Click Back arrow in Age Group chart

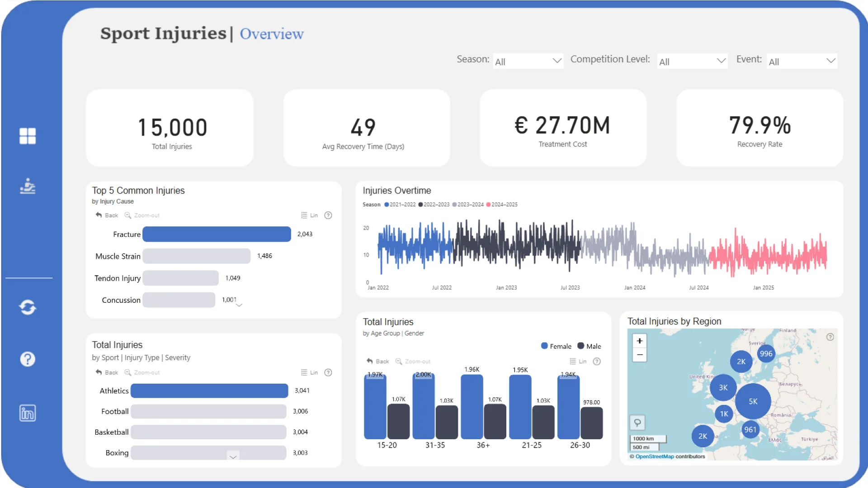coord(377,361)
